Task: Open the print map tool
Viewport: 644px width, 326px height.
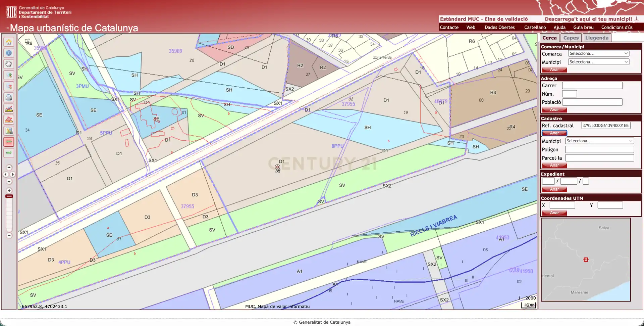Action: 9,97
